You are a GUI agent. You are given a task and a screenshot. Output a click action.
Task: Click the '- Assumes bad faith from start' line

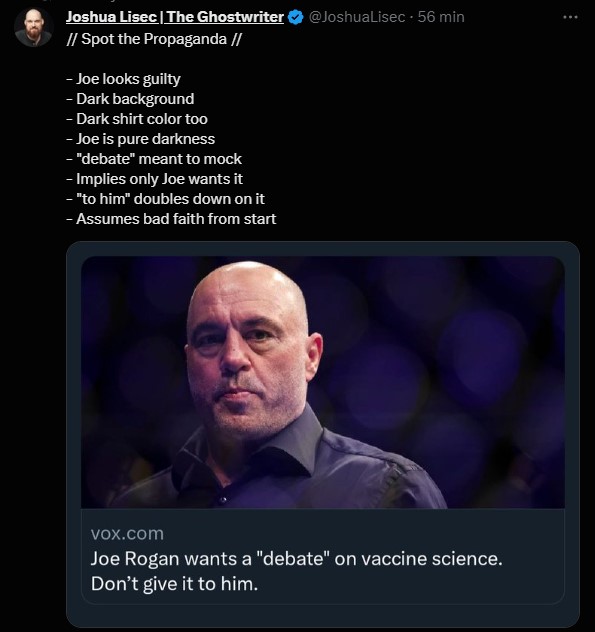[x=171, y=219]
